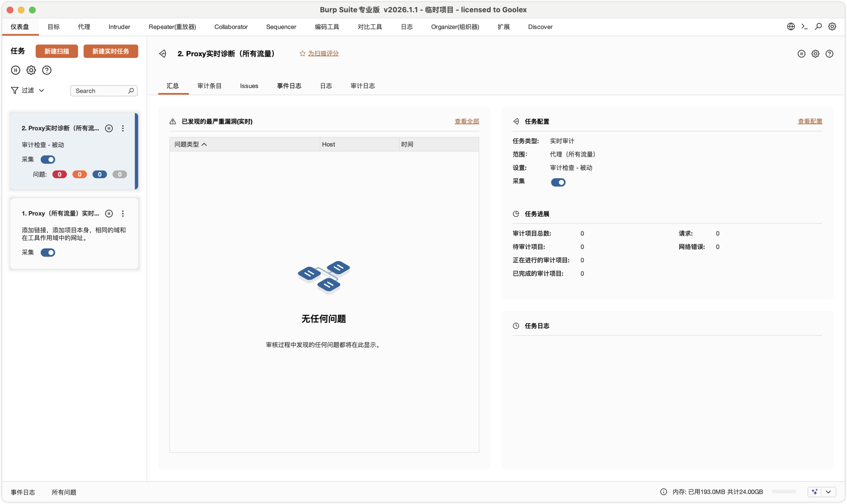
Task: Switch to the 事件日志 task tab
Action: point(289,86)
